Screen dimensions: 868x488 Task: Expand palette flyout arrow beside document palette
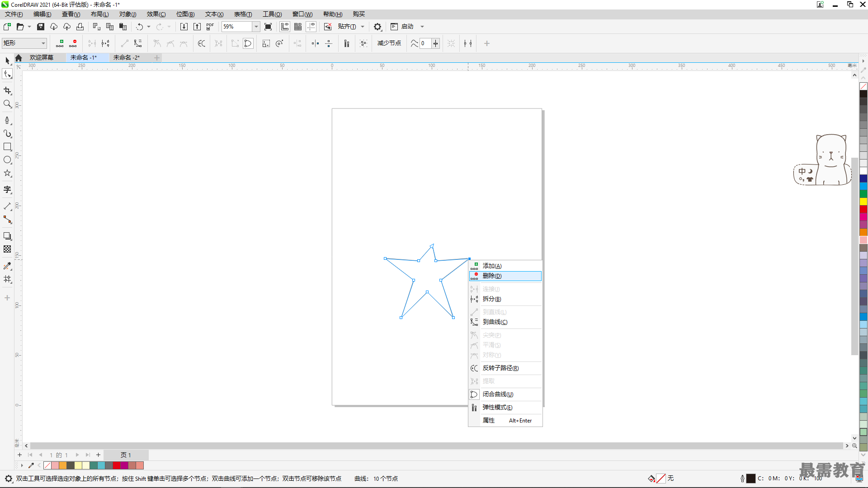click(x=22, y=465)
